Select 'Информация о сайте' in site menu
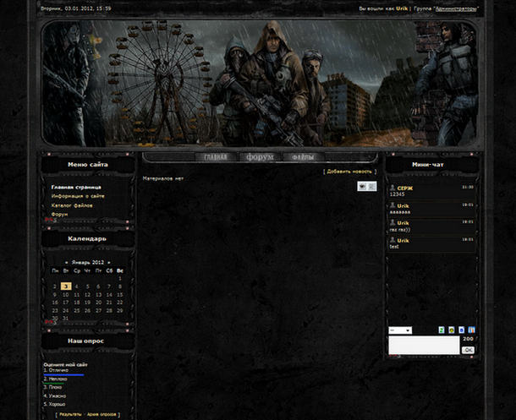The width and height of the screenshot is (516, 420). click(x=78, y=196)
